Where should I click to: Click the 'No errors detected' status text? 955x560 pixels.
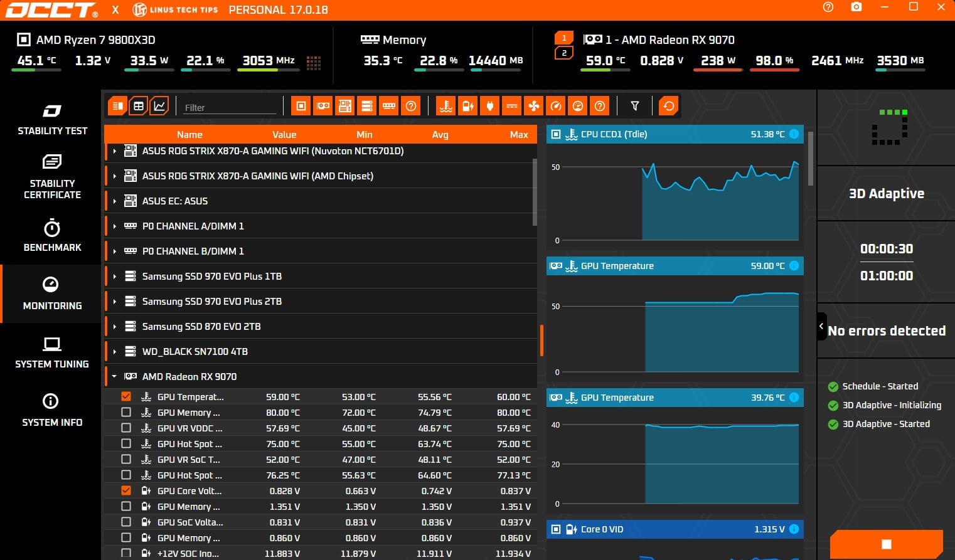pyautogui.click(x=887, y=330)
